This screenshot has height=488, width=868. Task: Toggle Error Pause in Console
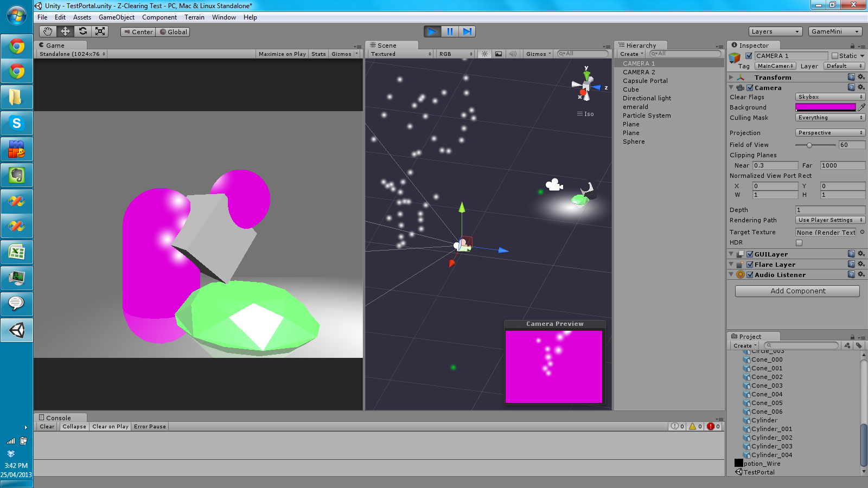[150, 426]
